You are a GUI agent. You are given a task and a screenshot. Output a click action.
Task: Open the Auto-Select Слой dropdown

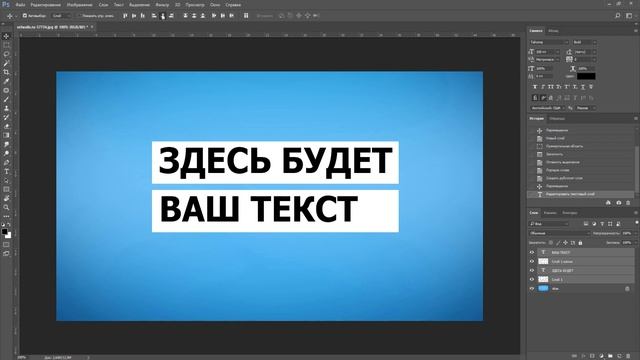[x=61, y=16]
